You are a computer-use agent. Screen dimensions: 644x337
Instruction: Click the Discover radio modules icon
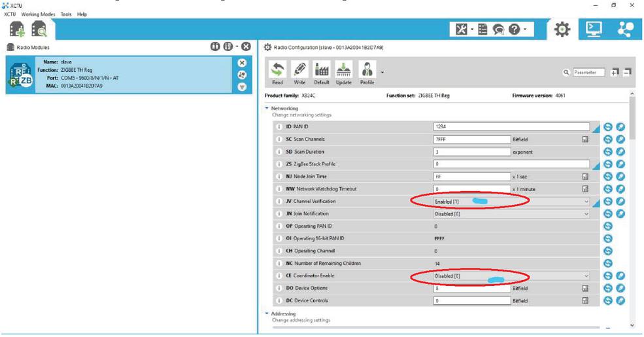click(39, 29)
